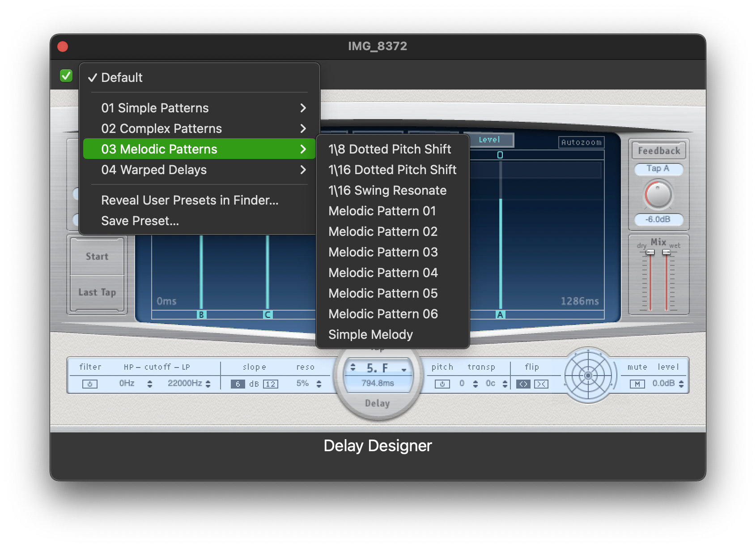Click the circular pan pad center
Screen dimensions: 756x547
coord(588,376)
